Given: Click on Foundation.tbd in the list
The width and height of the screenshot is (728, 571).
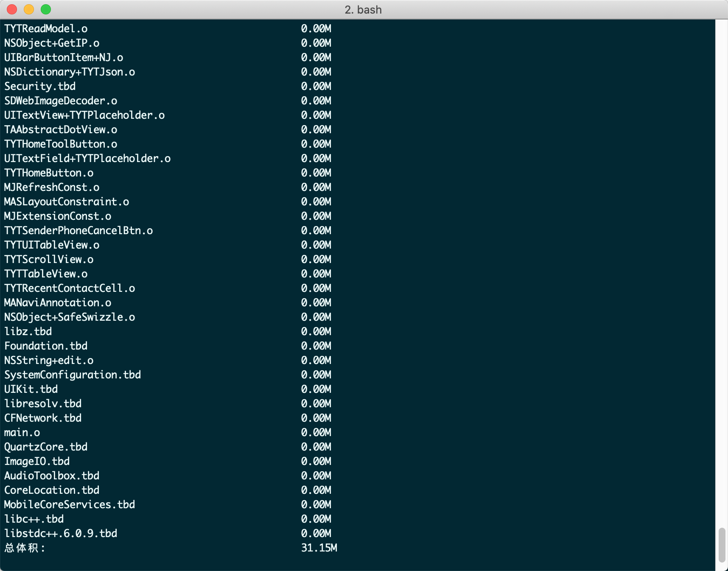Looking at the screenshot, I should 46,346.
